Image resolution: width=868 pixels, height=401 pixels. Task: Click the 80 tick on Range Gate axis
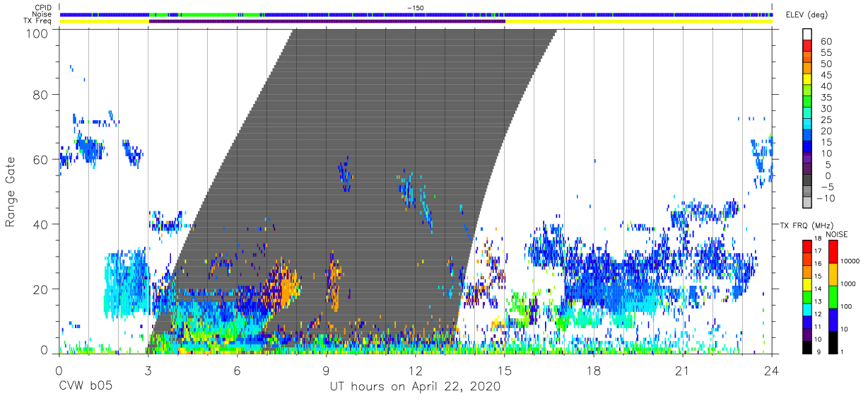(x=41, y=95)
